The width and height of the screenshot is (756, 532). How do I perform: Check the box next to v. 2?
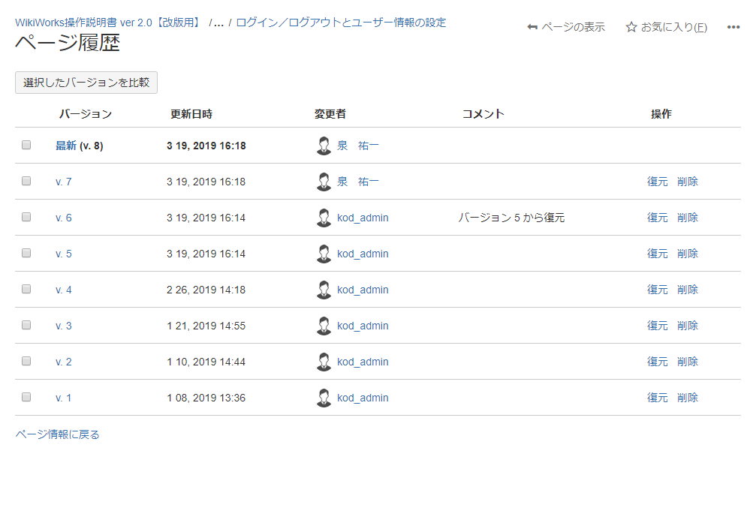click(26, 361)
